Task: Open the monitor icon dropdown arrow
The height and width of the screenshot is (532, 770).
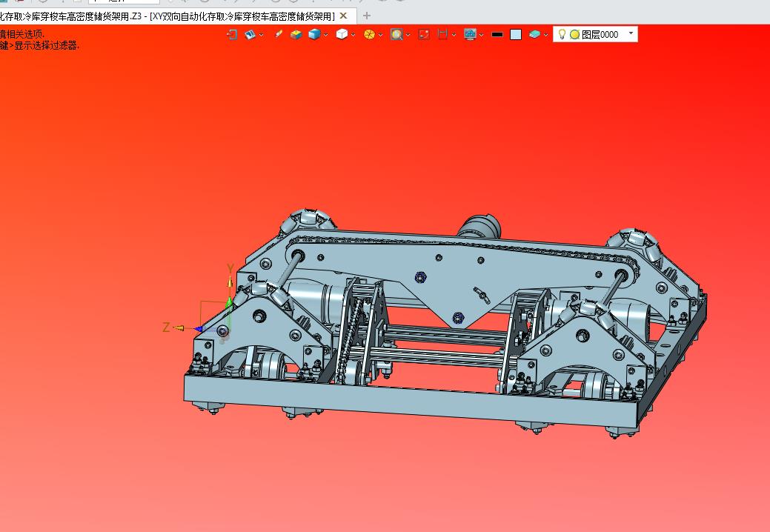Action: pyautogui.click(x=481, y=35)
